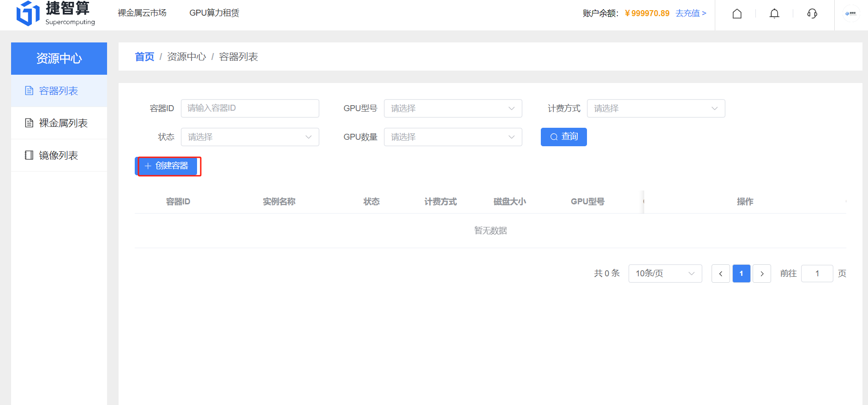Open GPU算力租赁 menu item
Viewport: 868px width, 405px height.
pos(214,13)
